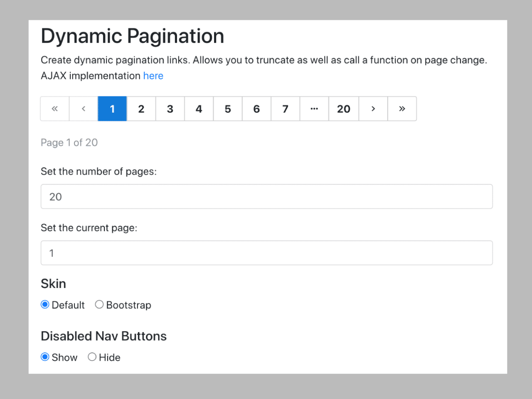The height and width of the screenshot is (399, 532).
Task: Show the disabled nav buttons
Action: [x=44, y=357]
